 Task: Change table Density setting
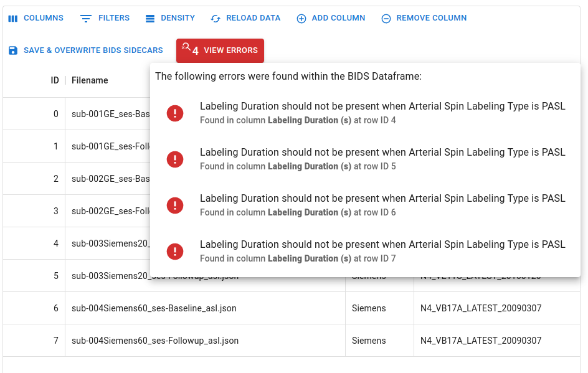[170, 18]
